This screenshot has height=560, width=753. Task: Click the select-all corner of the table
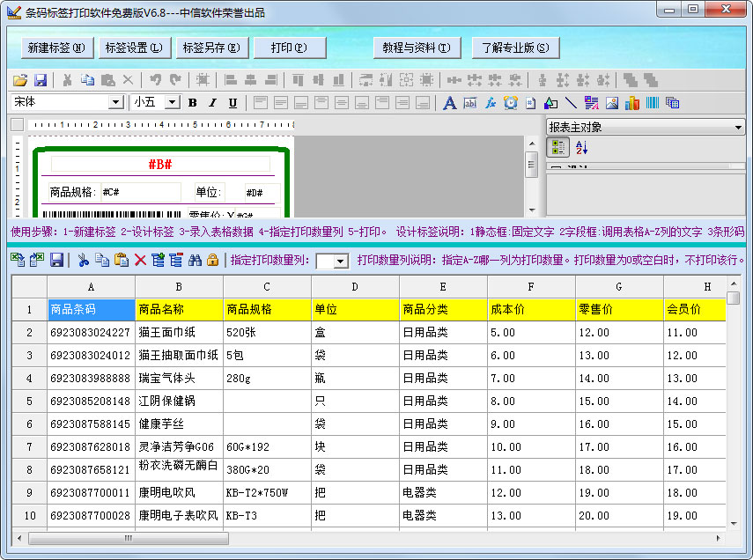[x=29, y=287]
